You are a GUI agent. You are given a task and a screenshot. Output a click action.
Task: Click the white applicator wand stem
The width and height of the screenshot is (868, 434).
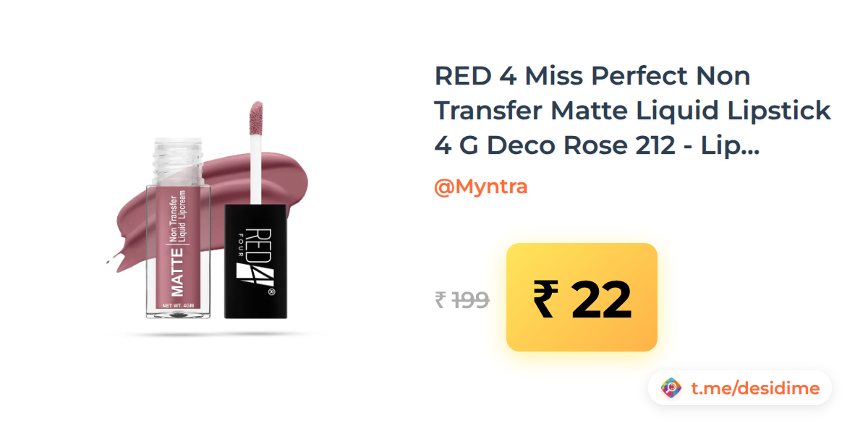[x=257, y=170]
